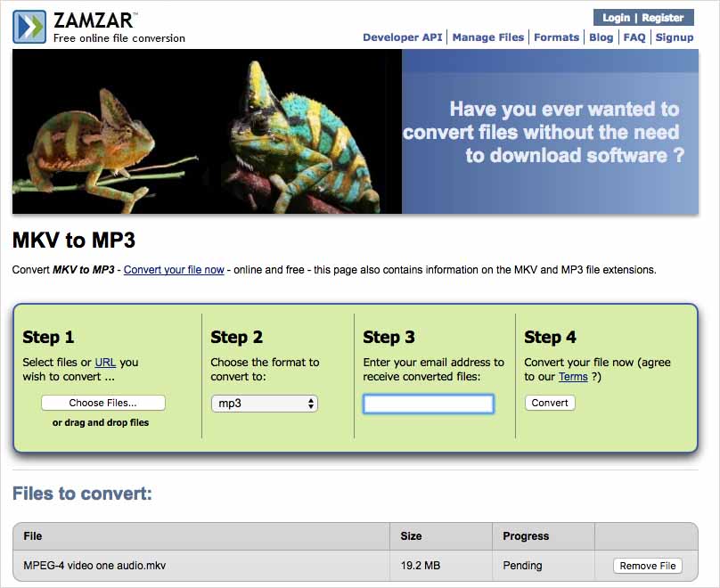The width and height of the screenshot is (720, 588).
Task: Open the Register link
Action: (x=663, y=18)
